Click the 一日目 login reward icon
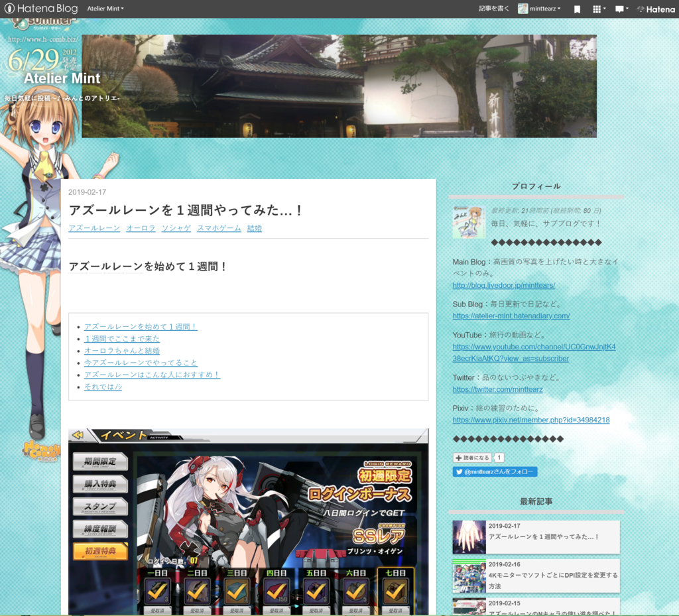 tap(158, 591)
